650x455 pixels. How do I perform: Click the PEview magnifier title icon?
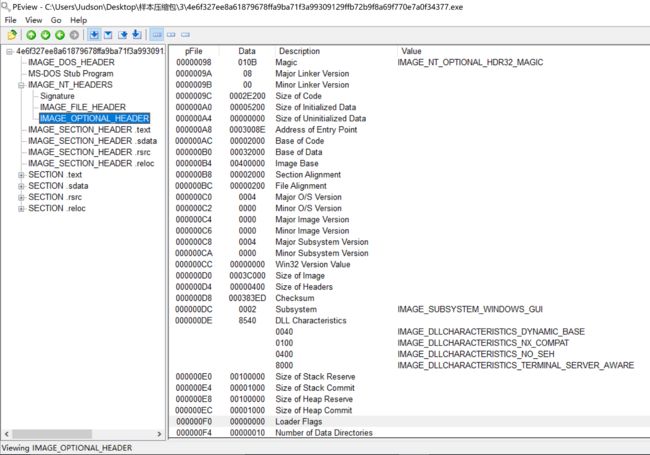pyautogui.click(x=5, y=6)
